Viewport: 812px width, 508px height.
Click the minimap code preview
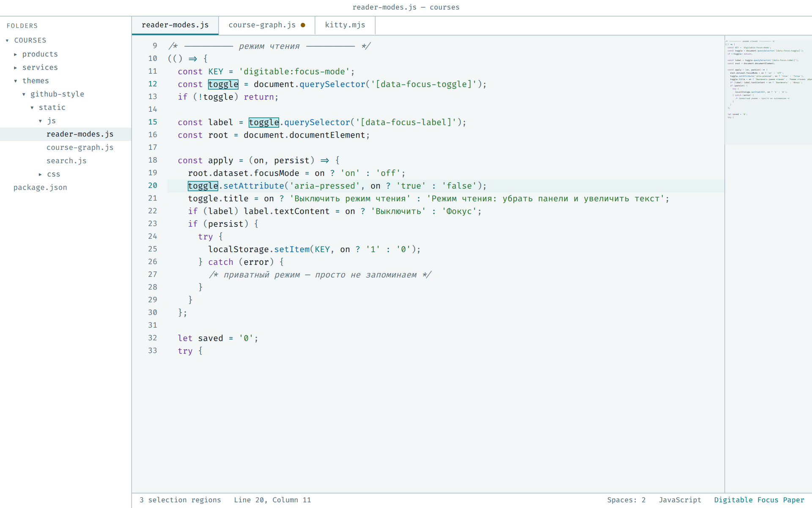point(768,80)
